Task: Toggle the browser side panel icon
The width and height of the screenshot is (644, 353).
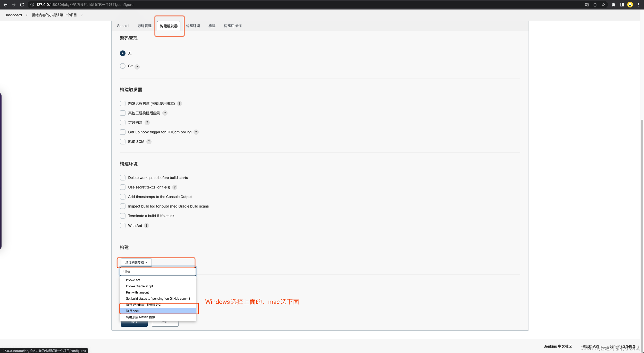Action: [x=622, y=5]
